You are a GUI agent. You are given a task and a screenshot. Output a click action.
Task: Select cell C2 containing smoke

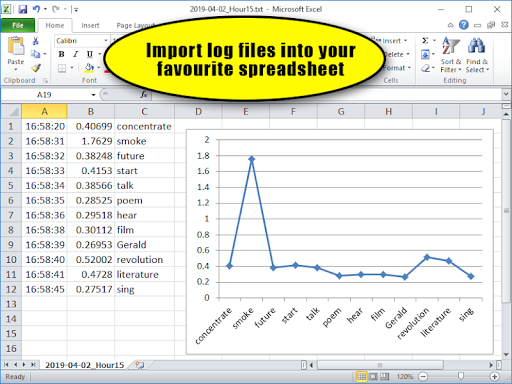pos(144,141)
